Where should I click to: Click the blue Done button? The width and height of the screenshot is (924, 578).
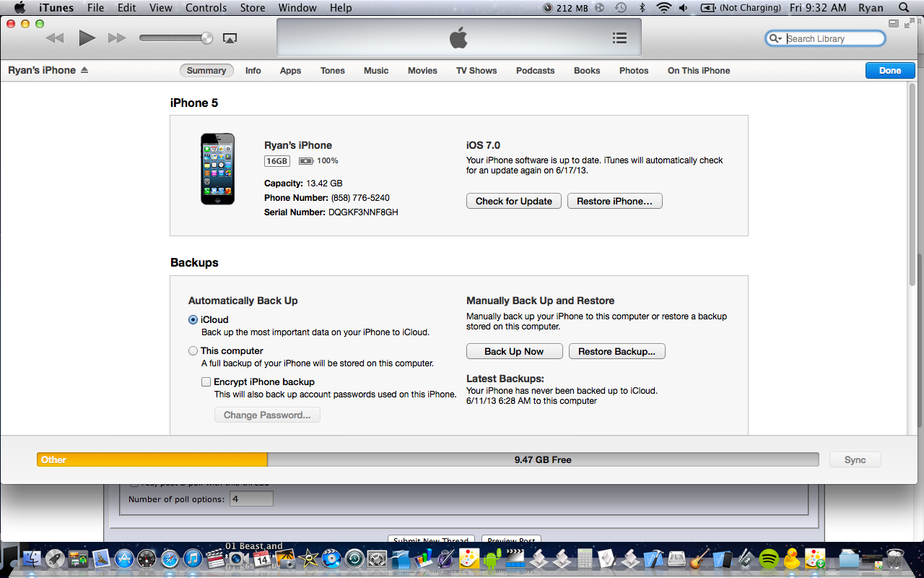click(890, 71)
